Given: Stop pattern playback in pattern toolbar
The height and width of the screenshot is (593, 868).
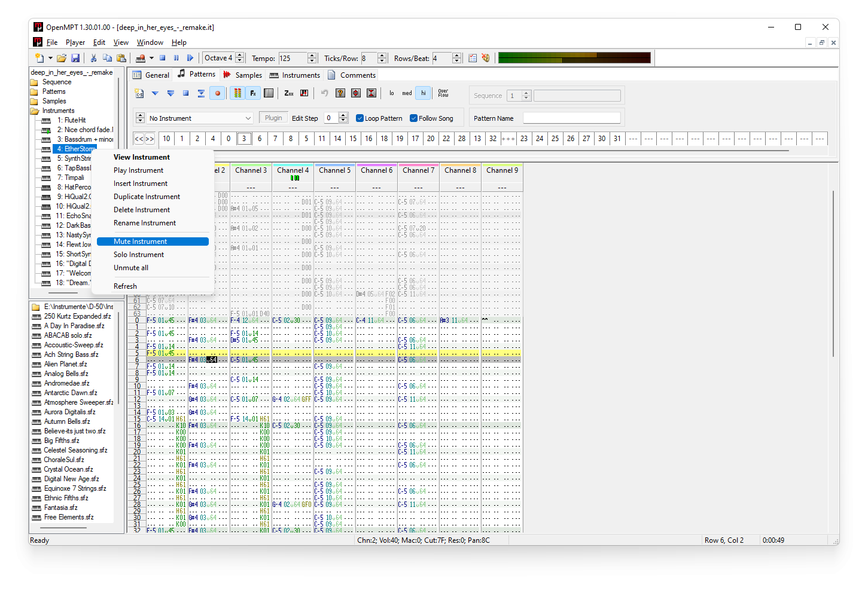Looking at the screenshot, I should click(186, 93).
